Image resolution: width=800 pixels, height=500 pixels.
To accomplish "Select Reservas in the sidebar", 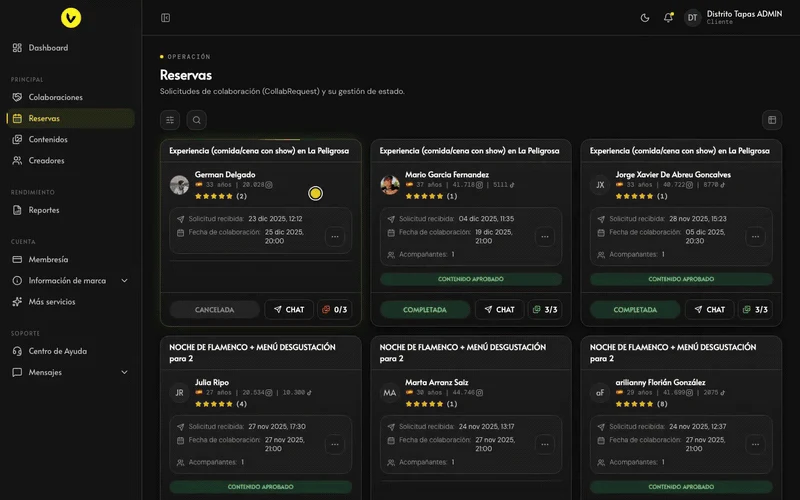I will (71, 118).
